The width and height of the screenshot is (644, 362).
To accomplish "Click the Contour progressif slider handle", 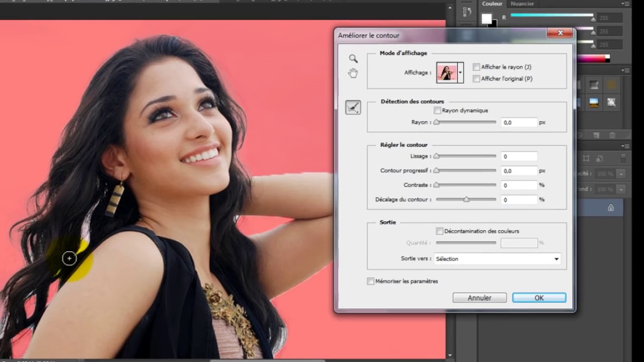I will click(x=436, y=171).
